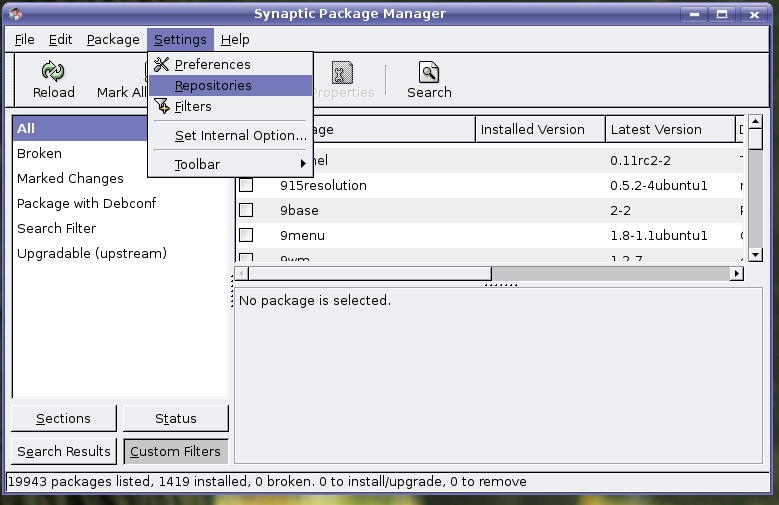
Task: Open the Help menu
Action: pyautogui.click(x=235, y=39)
